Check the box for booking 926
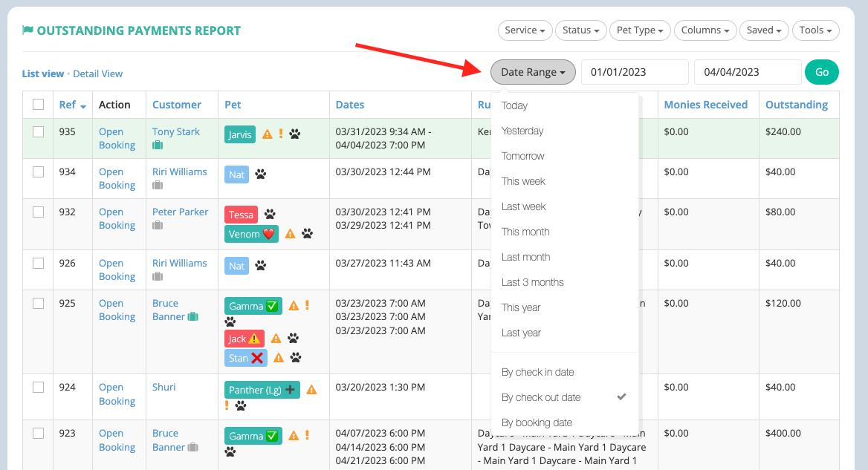The height and width of the screenshot is (470, 868). pyautogui.click(x=38, y=263)
